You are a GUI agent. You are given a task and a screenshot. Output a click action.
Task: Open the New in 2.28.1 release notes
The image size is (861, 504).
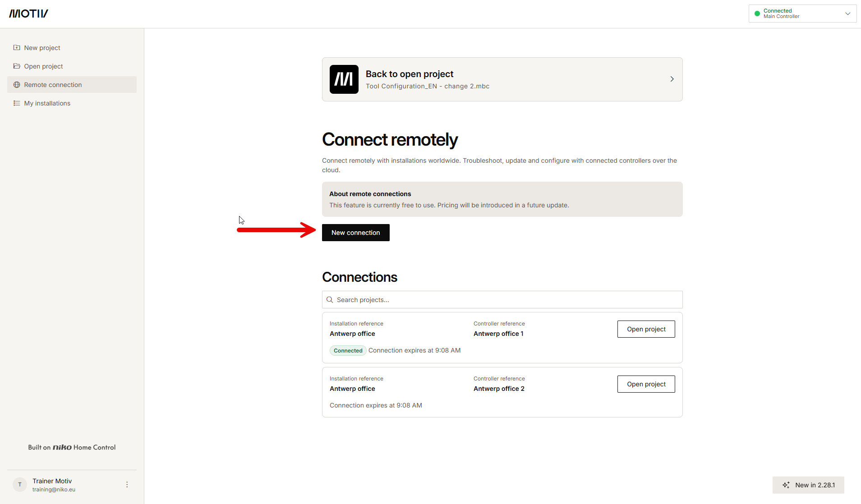point(808,485)
